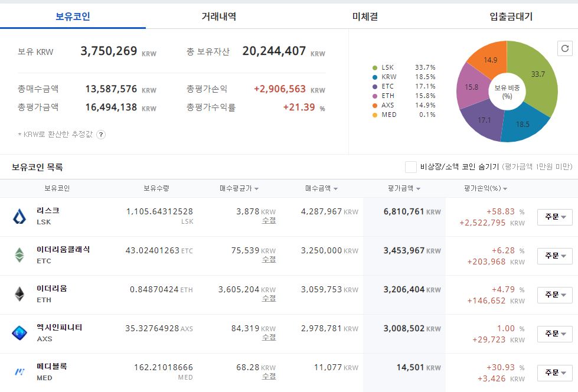Screen dimensions: 578x392
Task: Click the Ethereum (ETH) diamond logo
Action: pos(19,294)
